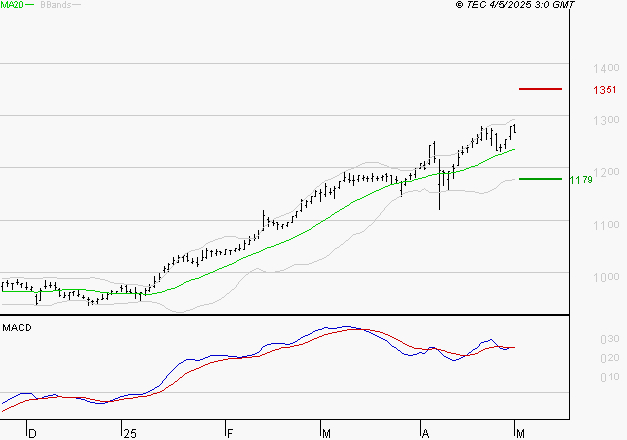Click the red 1351 resistance value
Screen dimensions: 627x440
coord(605,90)
